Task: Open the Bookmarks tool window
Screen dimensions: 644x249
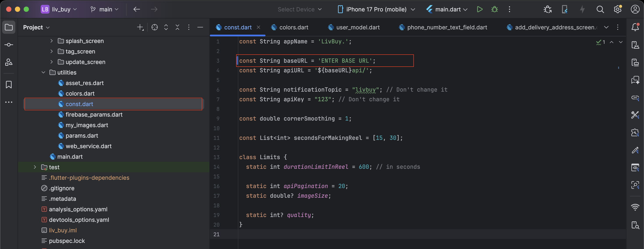Action: (9, 85)
